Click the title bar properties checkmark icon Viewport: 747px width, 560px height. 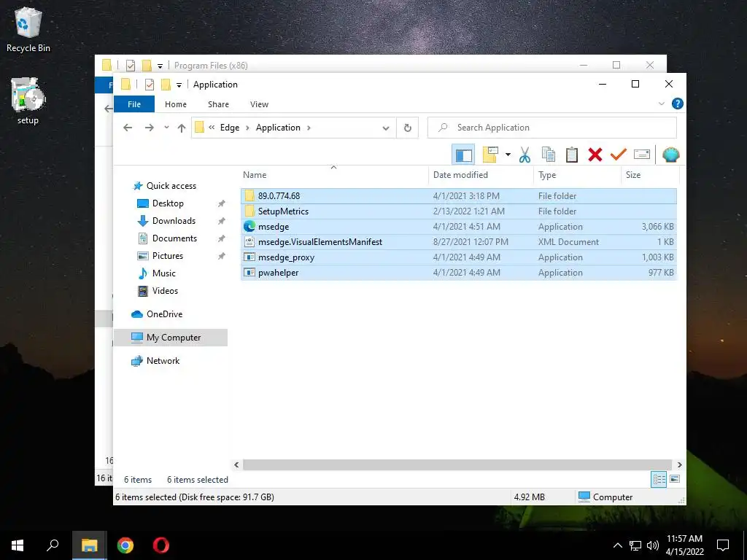tap(150, 85)
